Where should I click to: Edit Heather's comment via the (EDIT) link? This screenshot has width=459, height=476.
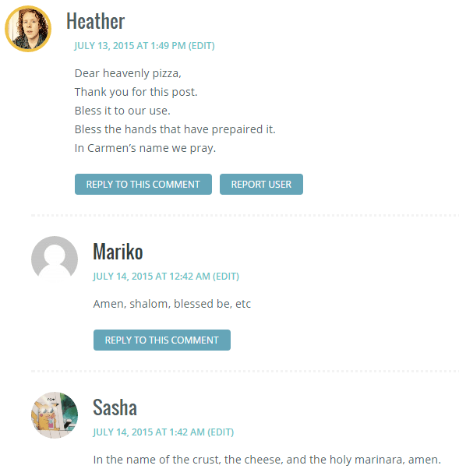202,46
